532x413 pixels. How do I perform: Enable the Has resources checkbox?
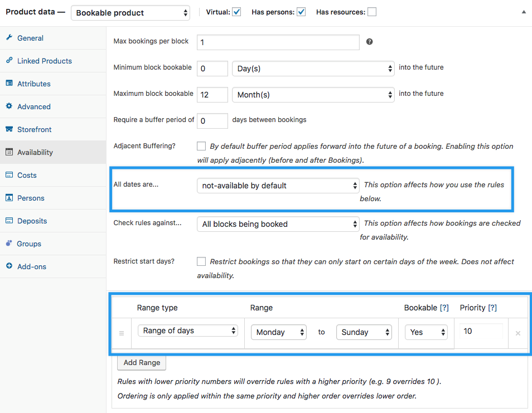pos(371,11)
